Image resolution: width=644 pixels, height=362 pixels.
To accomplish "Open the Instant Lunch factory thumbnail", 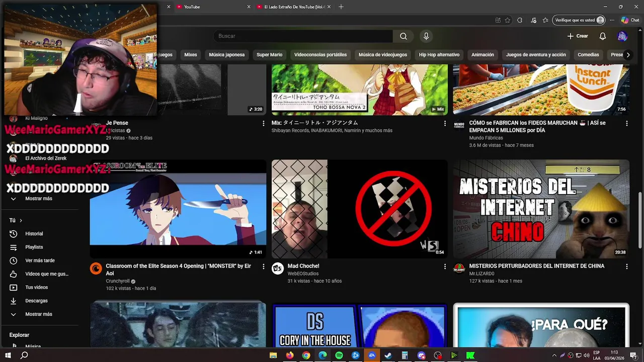I will coord(541,89).
